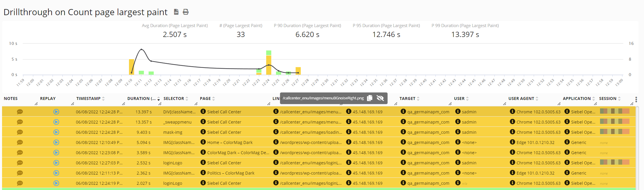The height and width of the screenshot is (190, 644).
Task: Open info icon for Edge 101.0.1210.32 first row
Action: [x=512, y=142]
